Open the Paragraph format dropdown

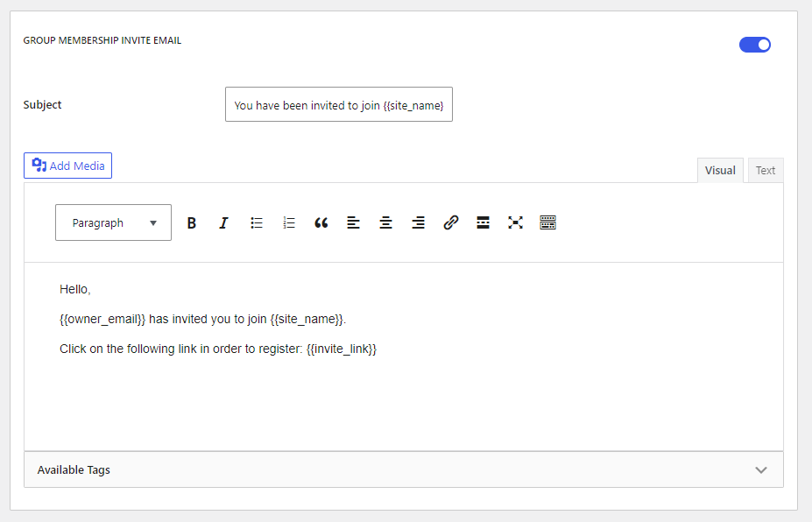click(x=113, y=222)
